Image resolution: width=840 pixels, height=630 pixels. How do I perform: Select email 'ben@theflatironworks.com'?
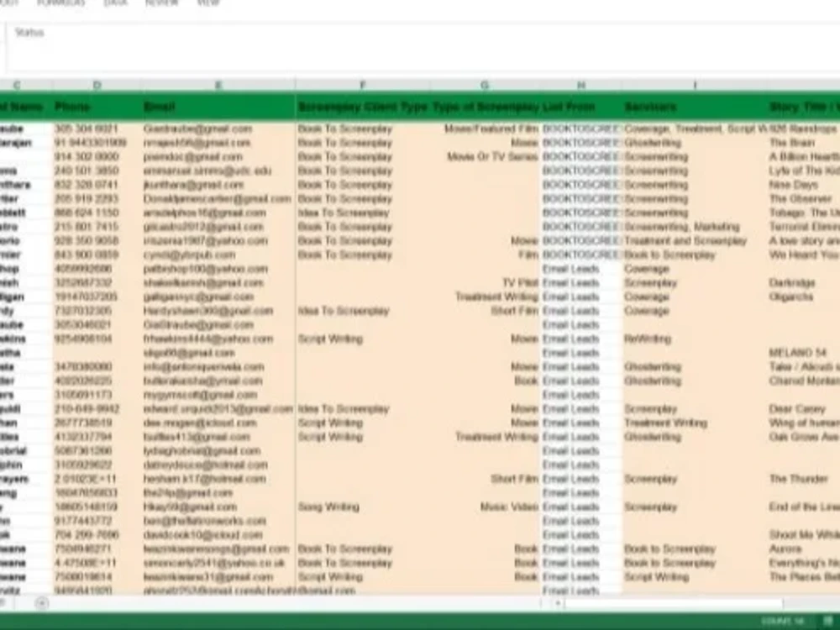(218, 522)
